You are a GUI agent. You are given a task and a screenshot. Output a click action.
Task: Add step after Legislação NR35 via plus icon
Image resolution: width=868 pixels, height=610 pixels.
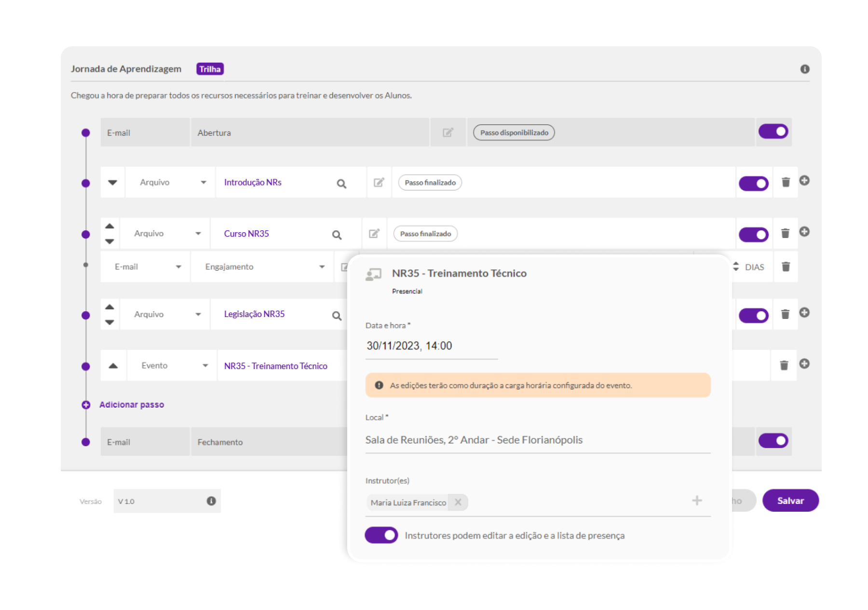pos(804,312)
